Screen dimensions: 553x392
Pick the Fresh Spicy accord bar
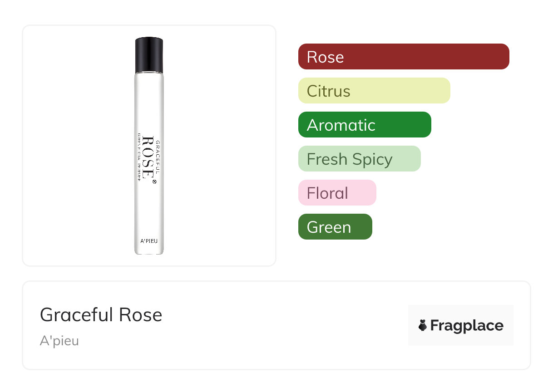tap(359, 159)
